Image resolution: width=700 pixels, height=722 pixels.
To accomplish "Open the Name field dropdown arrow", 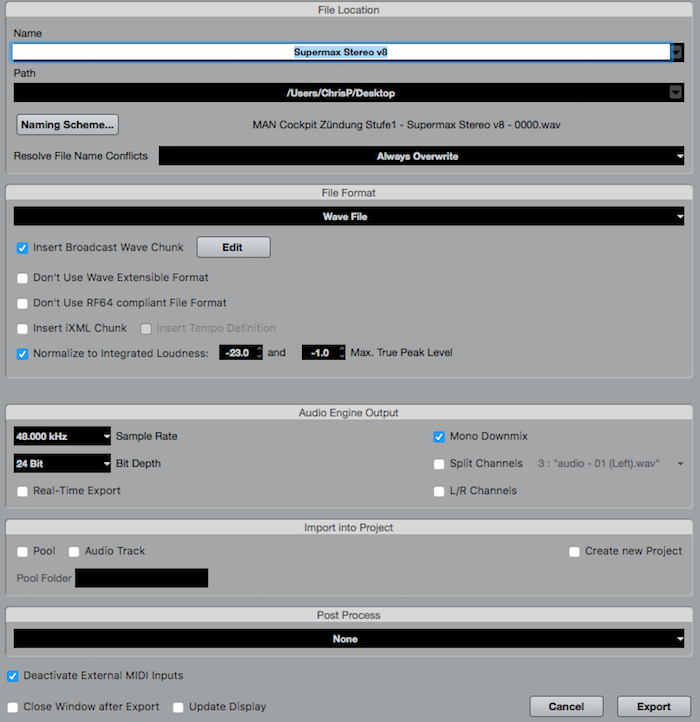I will pos(677,52).
